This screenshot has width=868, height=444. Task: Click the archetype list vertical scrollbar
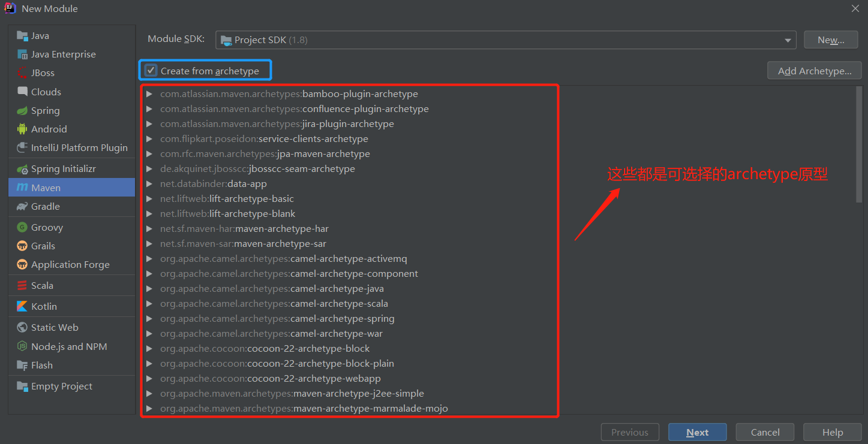(x=859, y=144)
